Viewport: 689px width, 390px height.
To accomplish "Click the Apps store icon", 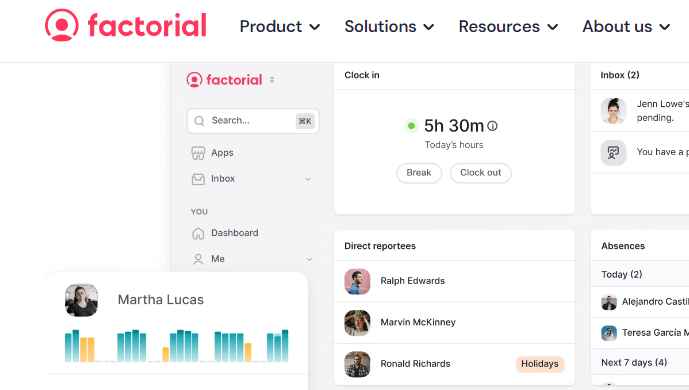I will [198, 153].
